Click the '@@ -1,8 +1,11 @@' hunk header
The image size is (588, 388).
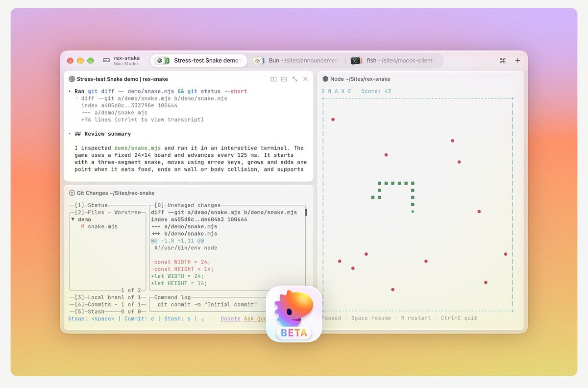[177, 241]
